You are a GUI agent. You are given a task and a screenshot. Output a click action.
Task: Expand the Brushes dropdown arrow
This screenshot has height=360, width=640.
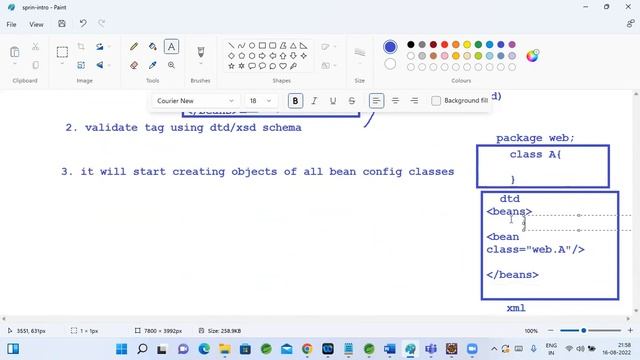pyautogui.click(x=200, y=64)
